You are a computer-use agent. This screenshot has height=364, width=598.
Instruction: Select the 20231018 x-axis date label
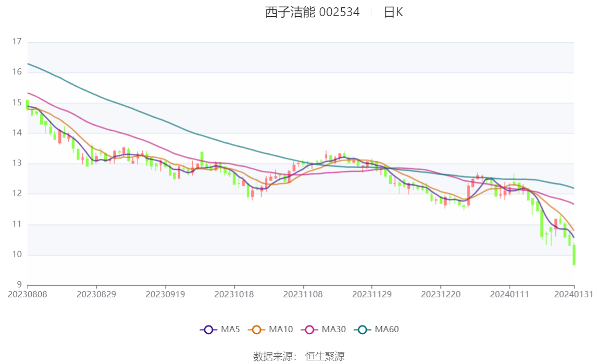(x=234, y=294)
